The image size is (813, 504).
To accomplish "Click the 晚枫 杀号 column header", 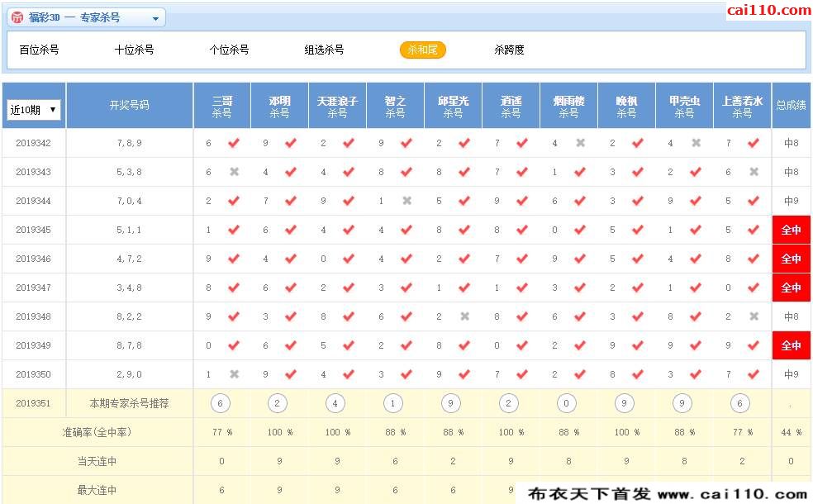I will tap(626, 106).
